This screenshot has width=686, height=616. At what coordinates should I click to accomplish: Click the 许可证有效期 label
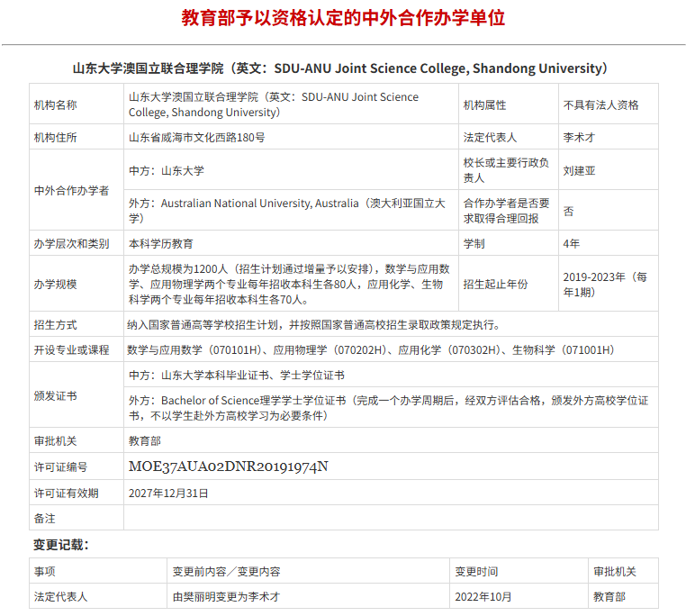tap(66, 494)
